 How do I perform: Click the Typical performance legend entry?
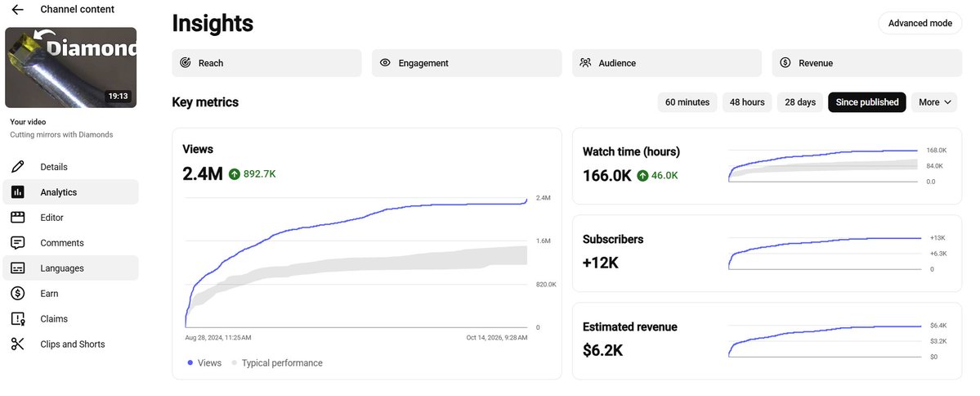[277, 362]
